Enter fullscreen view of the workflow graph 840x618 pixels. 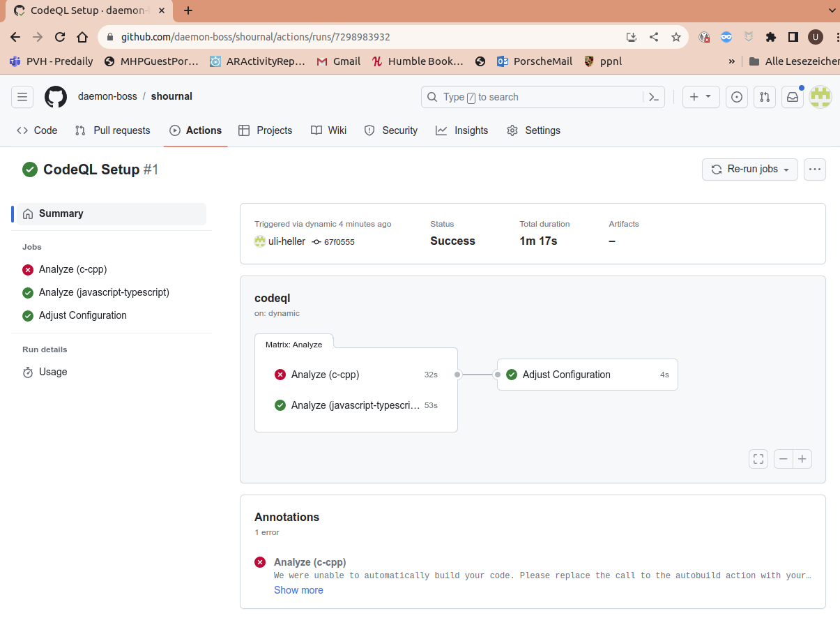click(758, 458)
